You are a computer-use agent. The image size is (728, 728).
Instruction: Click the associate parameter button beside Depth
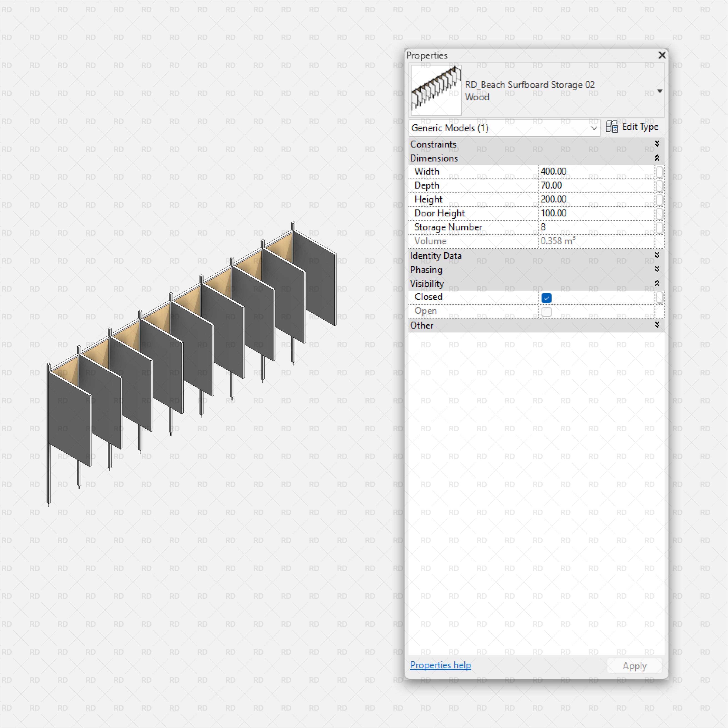click(660, 185)
